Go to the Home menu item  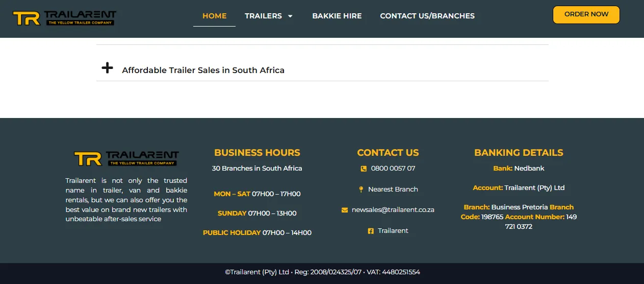[214, 16]
